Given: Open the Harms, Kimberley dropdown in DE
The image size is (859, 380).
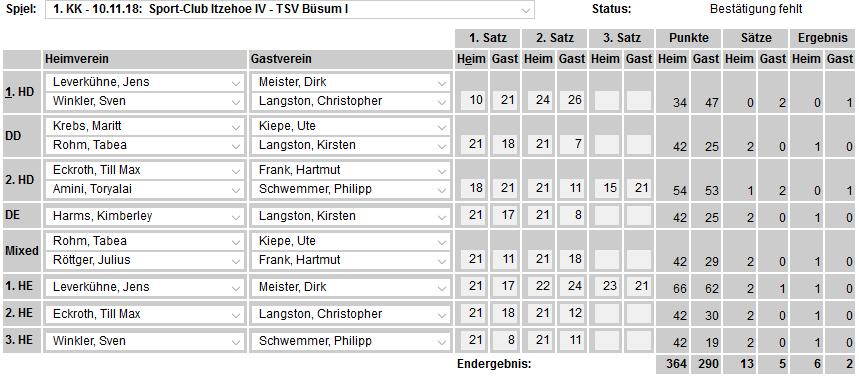Looking at the screenshot, I should coord(145,216).
